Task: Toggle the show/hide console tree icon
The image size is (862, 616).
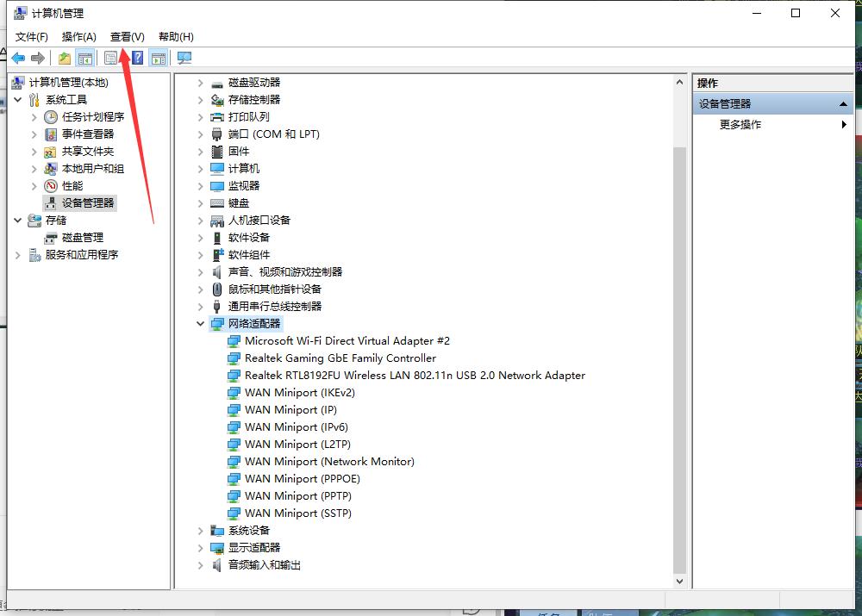Action: tap(85, 58)
